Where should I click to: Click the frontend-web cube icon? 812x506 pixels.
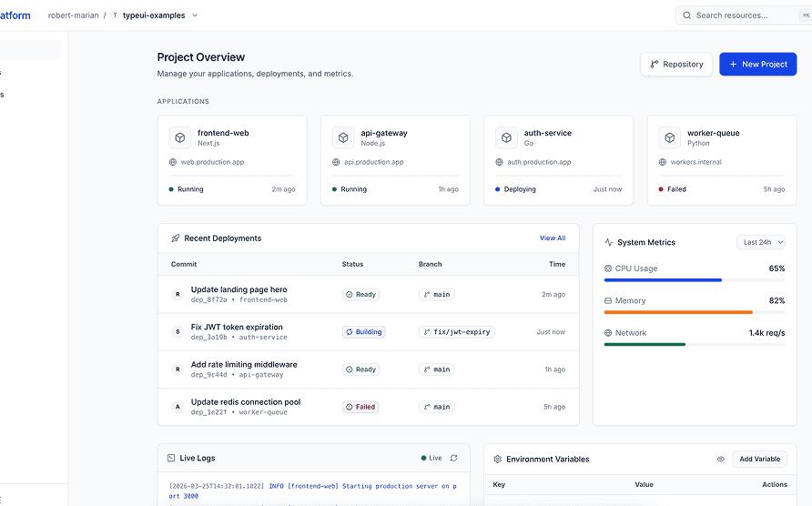[179, 137]
